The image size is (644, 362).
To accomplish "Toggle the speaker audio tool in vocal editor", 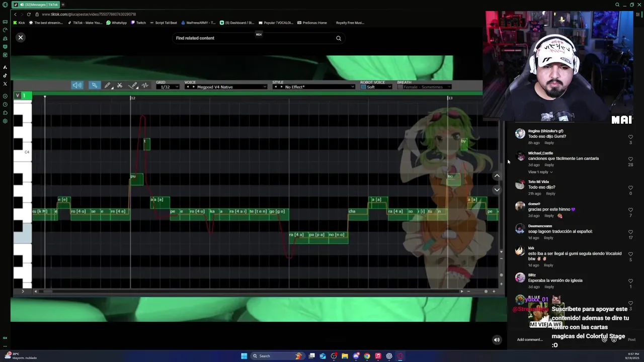I will pos(77,85).
